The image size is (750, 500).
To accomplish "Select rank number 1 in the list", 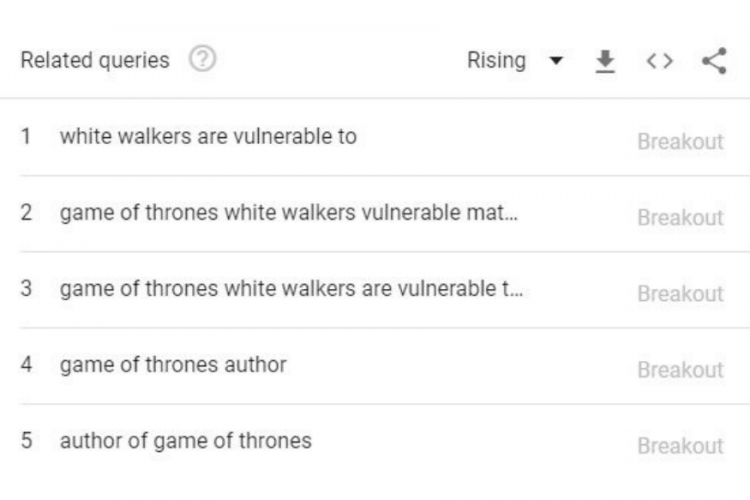I will pos(26,136).
